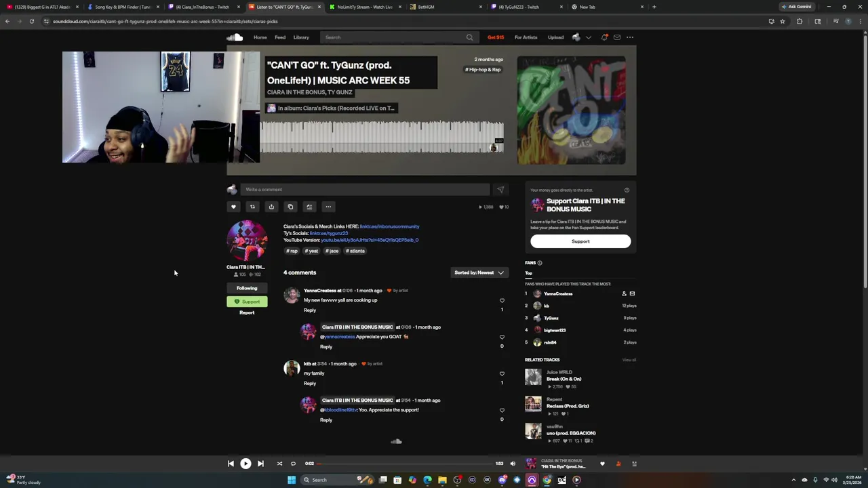The width and height of the screenshot is (868, 488).
Task: Report this track link
Action: pyautogui.click(x=247, y=312)
